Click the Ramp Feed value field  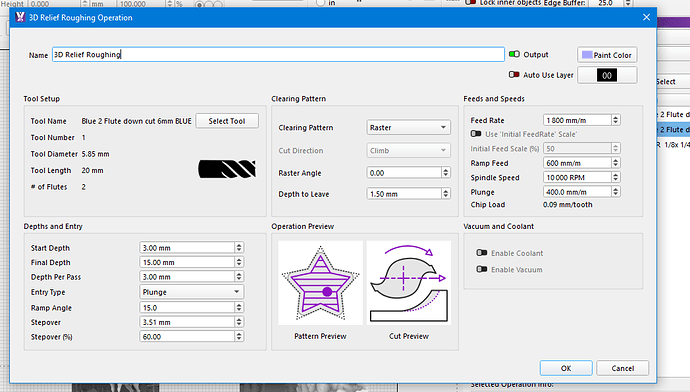[577, 163]
